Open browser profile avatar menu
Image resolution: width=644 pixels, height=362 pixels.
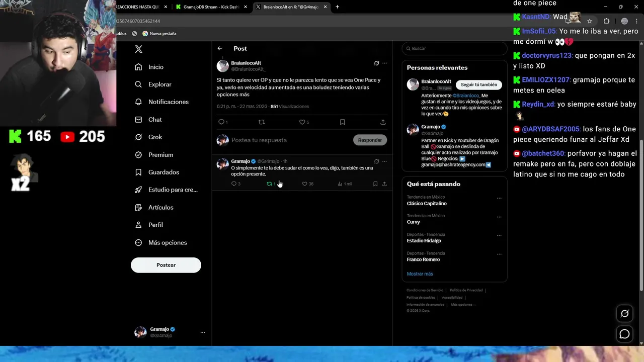point(624,21)
